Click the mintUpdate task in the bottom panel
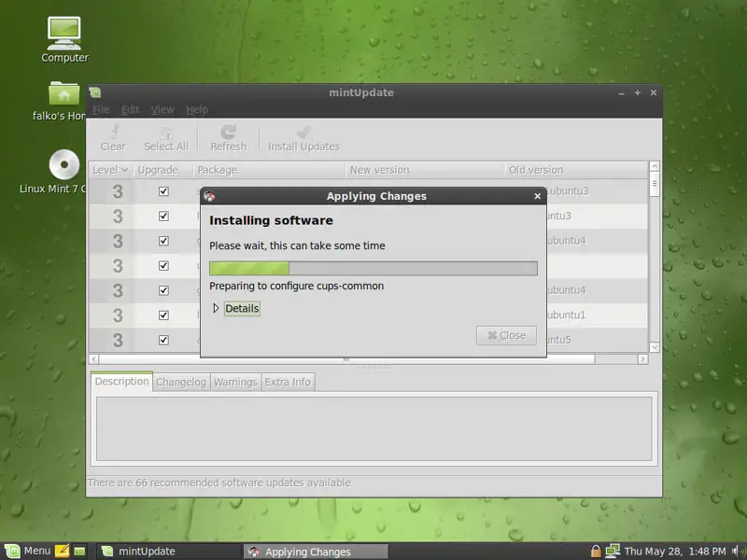 [169, 552]
